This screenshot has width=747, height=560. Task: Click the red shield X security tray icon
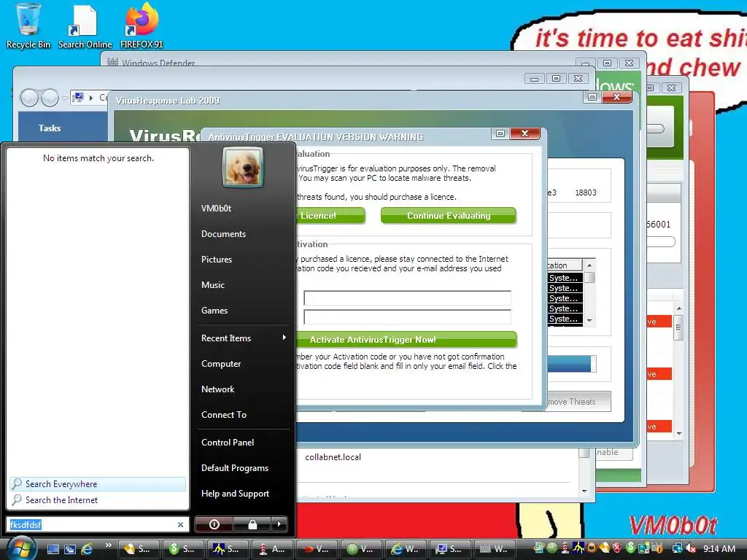point(617,548)
